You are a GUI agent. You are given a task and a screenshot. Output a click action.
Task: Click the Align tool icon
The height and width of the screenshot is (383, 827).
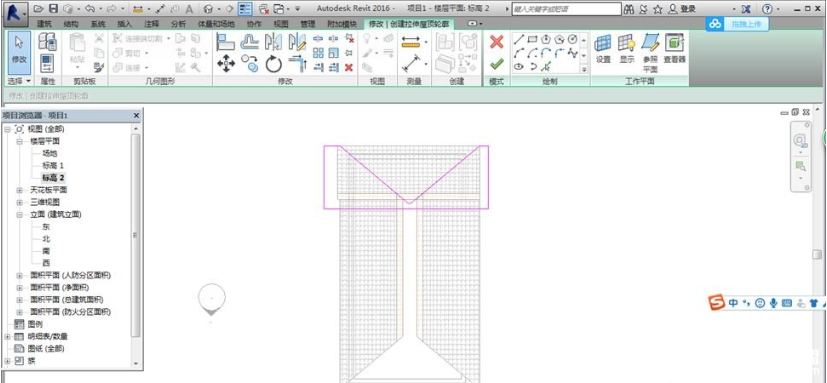point(226,42)
